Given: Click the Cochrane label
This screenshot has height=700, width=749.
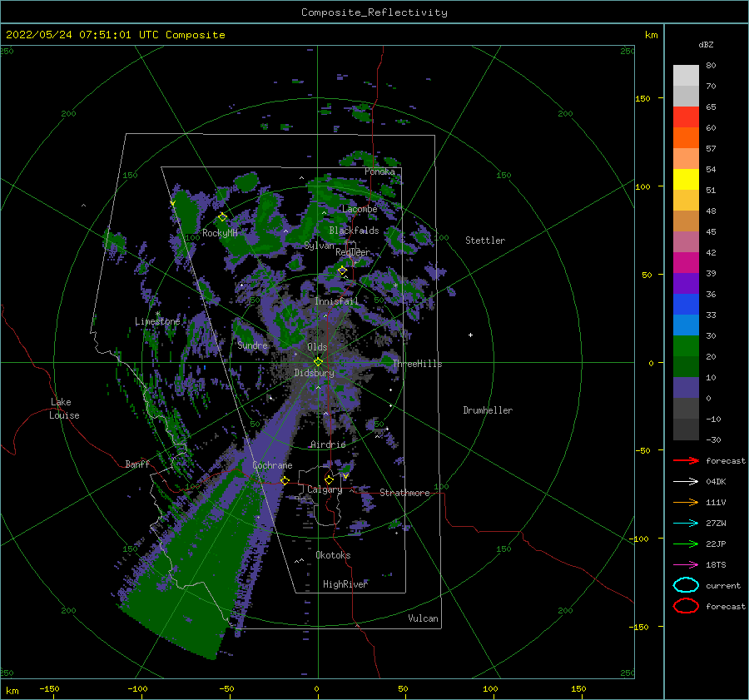Looking at the screenshot, I should click(x=272, y=465).
